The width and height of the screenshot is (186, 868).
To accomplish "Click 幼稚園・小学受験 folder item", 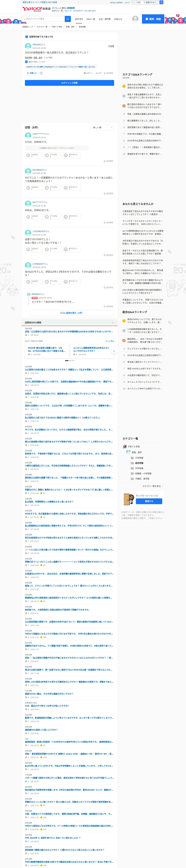I will click(x=141, y=473).
